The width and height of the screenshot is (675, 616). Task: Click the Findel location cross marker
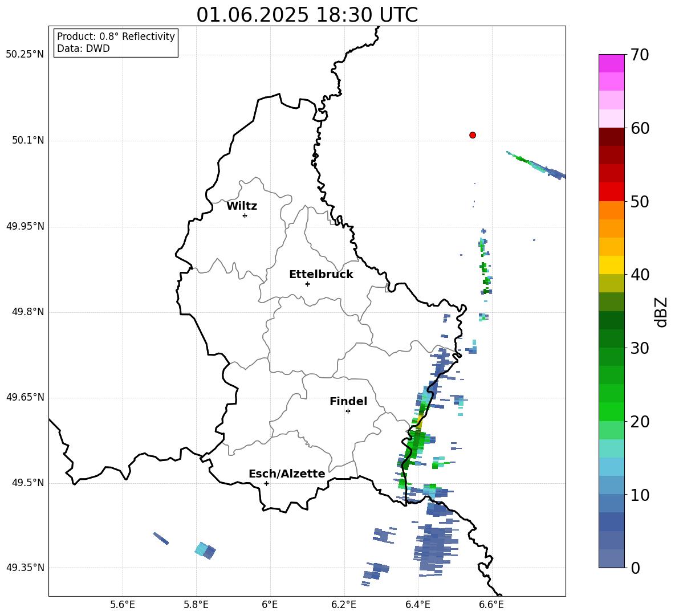[x=348, y=411]
